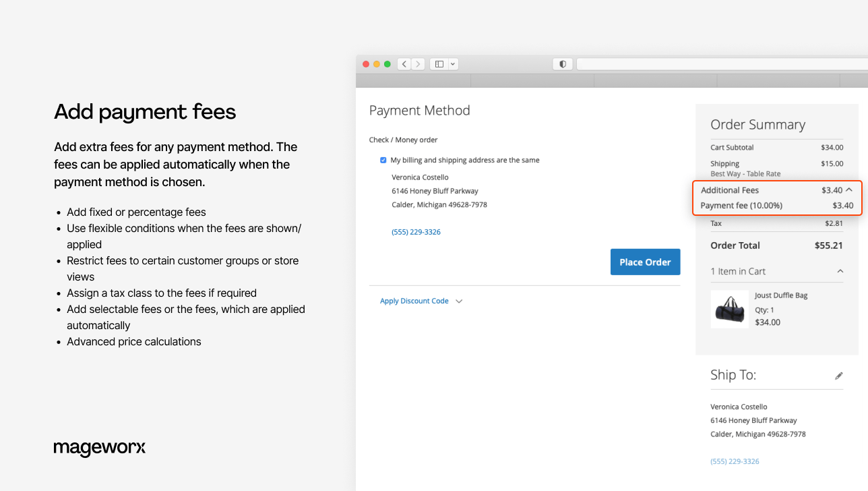The height and width of the screenshot is (491, 868).
Task: Click the phone number link under Veronica's address
Action: click(416, 231)
